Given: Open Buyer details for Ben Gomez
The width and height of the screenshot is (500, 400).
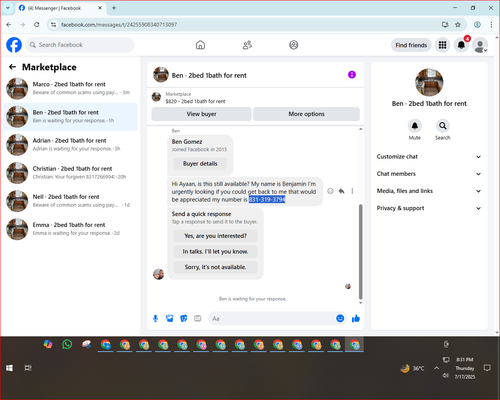Looking at the screenshot, I should pos(200,164).
